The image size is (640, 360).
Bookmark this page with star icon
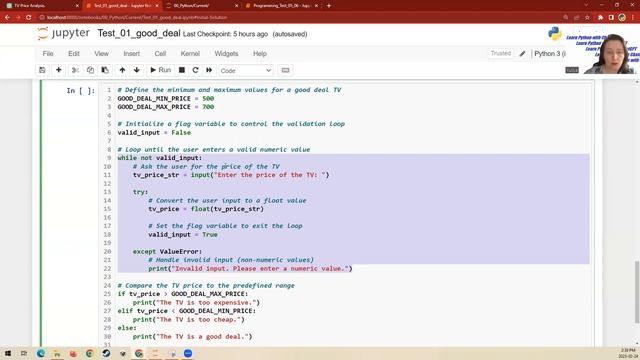(587, 17)
